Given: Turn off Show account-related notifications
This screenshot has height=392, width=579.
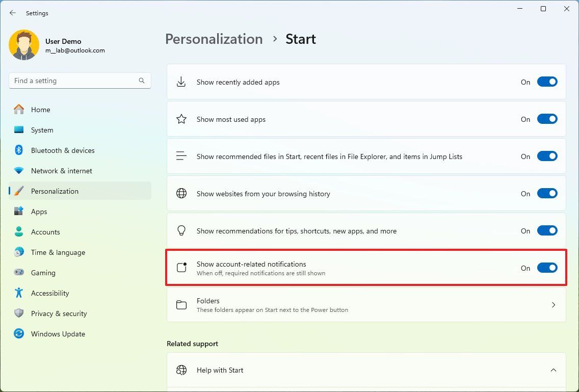Looking at the screenshot, I should 547,267.
